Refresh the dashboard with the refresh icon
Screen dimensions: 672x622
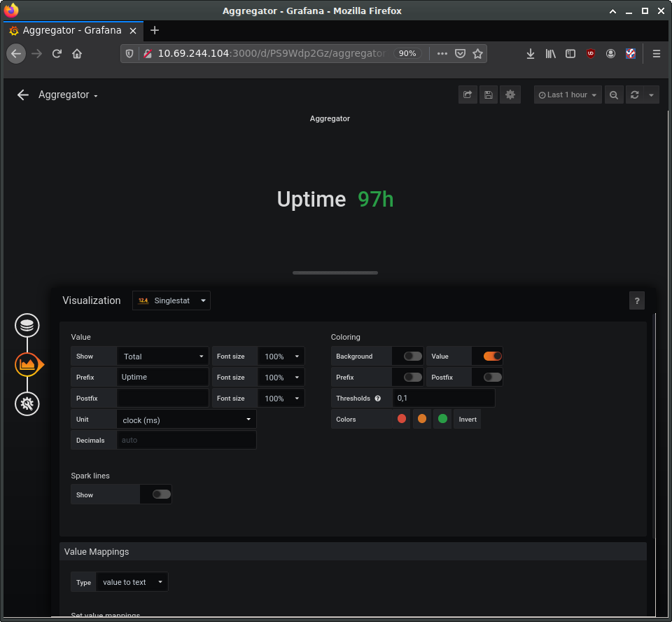click(635, 95)
